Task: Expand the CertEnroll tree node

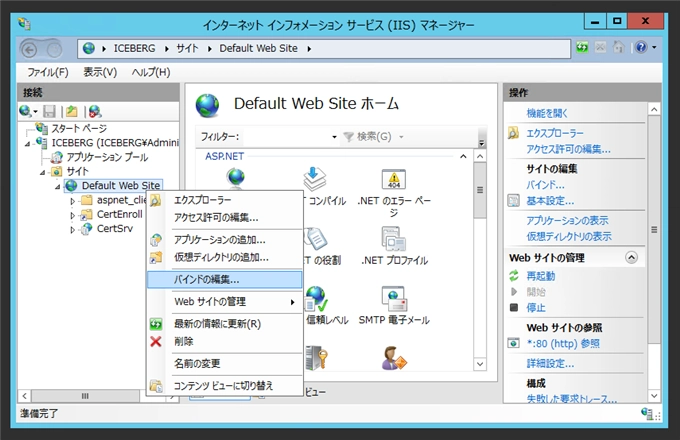Action: click(x=72, y=215)
